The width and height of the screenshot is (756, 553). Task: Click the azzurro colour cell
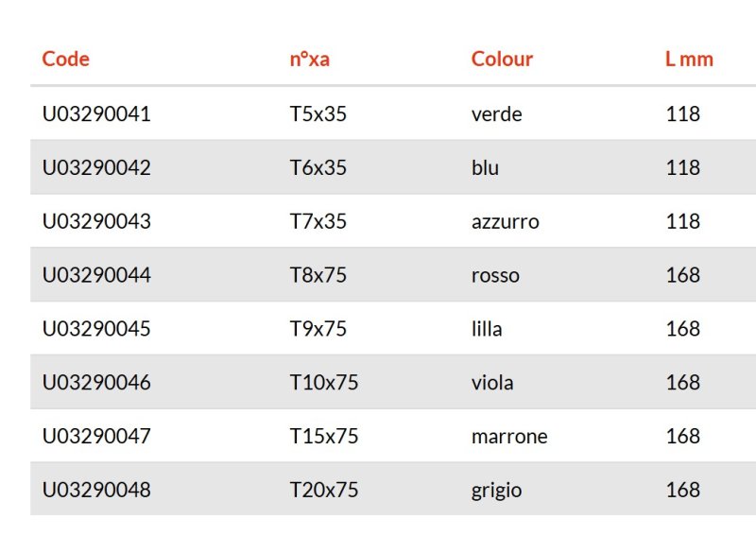pos(506,222)
